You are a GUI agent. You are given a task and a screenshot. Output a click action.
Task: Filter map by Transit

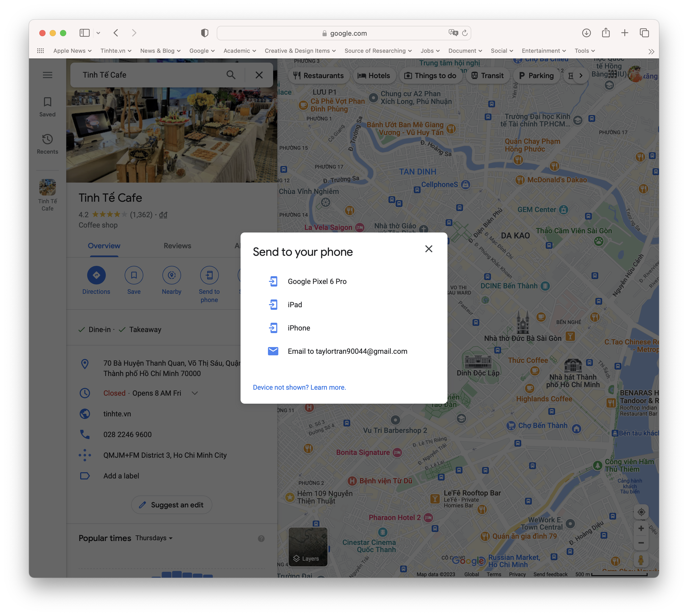click(488, 76)
